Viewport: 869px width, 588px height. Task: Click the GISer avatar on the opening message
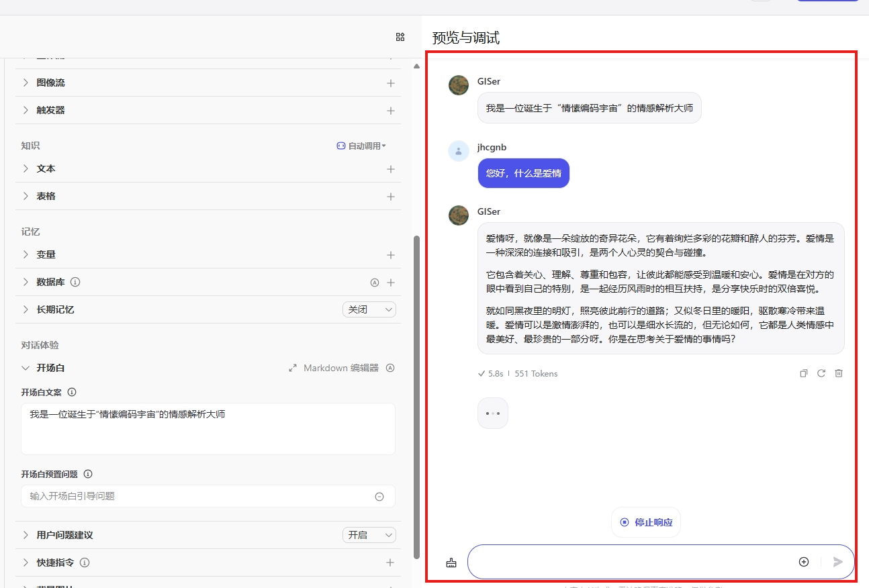(459, 85)
